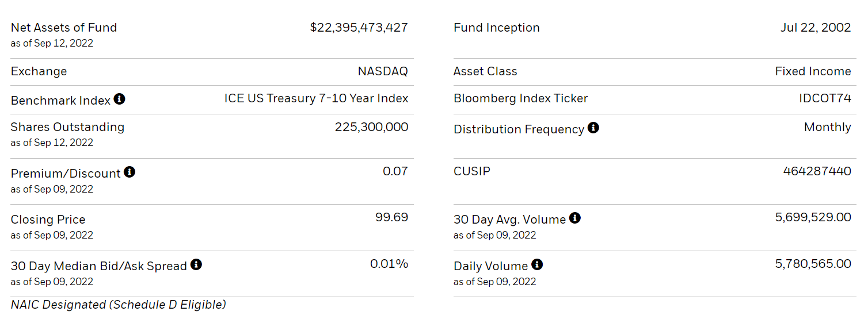Click the Monthly distribution frequency value
Screen dimensions: 868x319
827,127
